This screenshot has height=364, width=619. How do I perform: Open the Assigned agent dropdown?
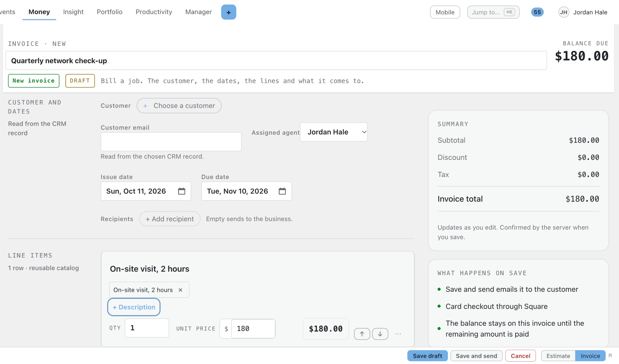[x=334, y=132]
